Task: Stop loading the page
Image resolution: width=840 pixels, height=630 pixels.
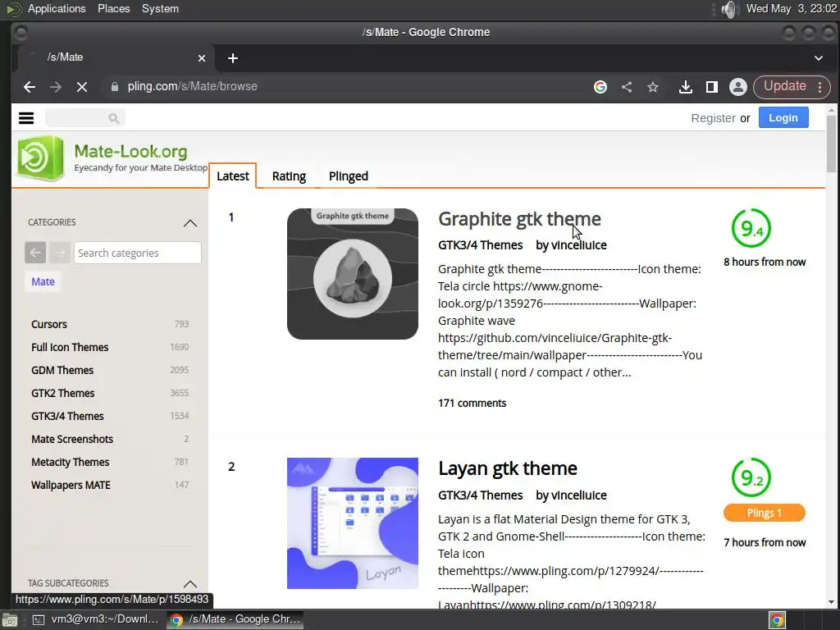Action: (82, 87)
